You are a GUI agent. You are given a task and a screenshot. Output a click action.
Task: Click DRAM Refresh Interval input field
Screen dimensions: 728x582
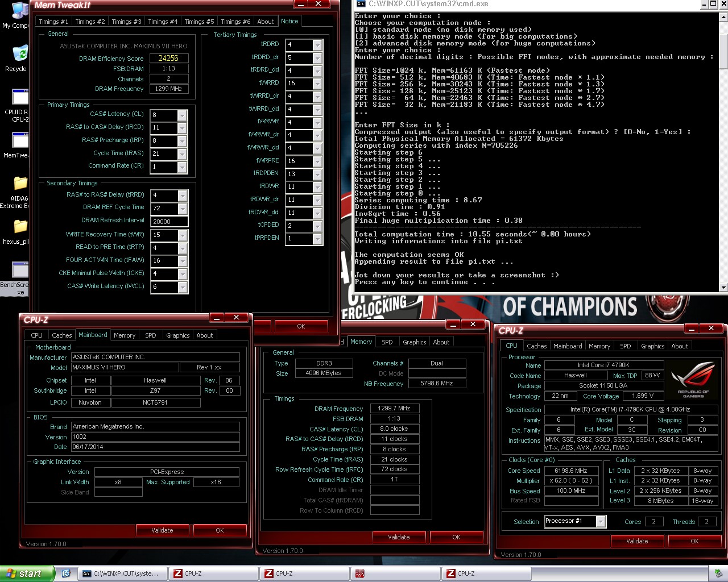[x=169, y=222]
